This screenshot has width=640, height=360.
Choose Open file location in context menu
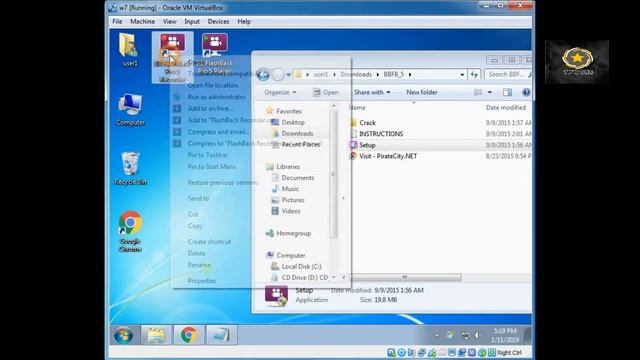[x=213, y=85]
